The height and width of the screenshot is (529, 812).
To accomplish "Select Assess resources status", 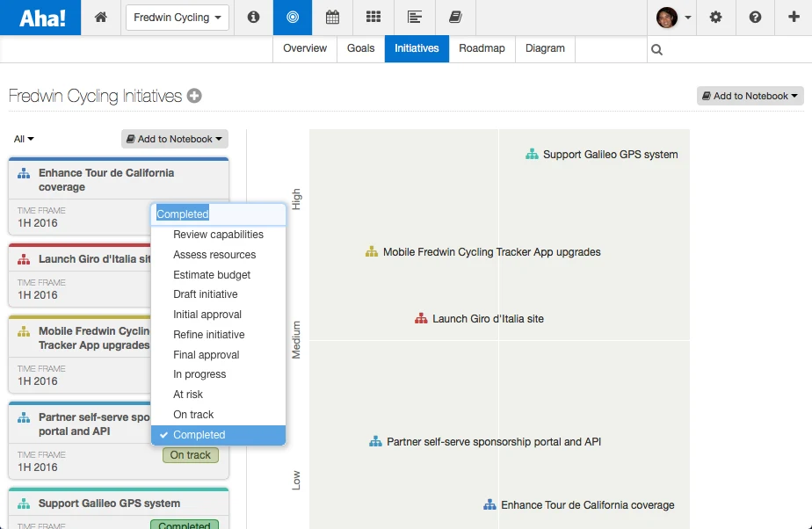I will (x=218, y=255).
